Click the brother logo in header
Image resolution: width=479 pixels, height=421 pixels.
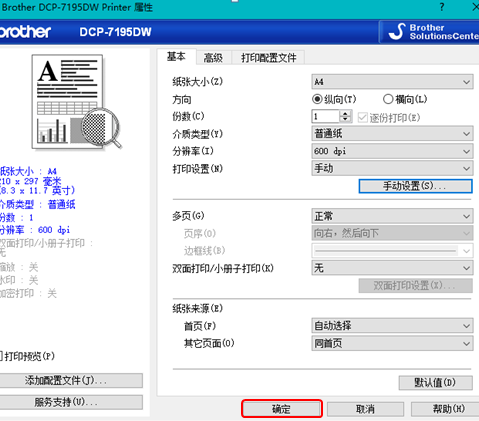pyautogui.click(x=25, y=32)
